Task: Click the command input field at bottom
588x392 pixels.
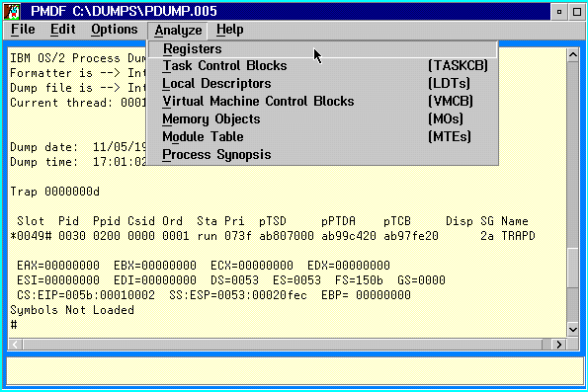Action: coord(294,370)
